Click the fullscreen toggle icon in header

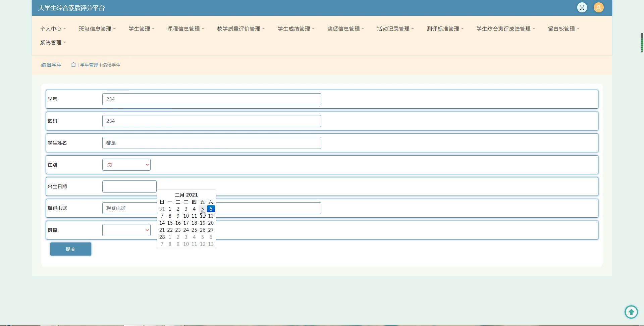pyautogui.click(x=582, y=7)
